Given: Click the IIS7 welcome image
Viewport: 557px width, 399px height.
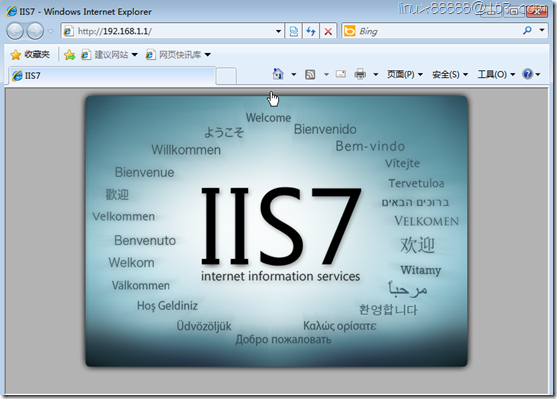Looking at the screenshot, I should click(x=276, y=231).
